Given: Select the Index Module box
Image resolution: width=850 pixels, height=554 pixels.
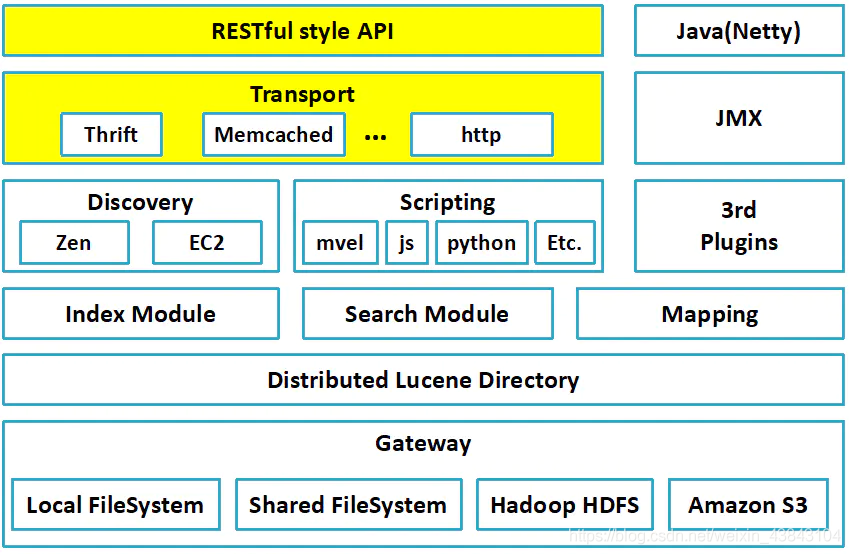Looking at the screenshot, I should click(141, 314).
